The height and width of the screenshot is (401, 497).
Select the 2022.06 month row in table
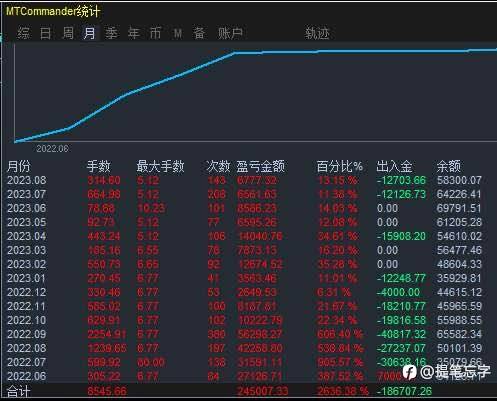244,376
